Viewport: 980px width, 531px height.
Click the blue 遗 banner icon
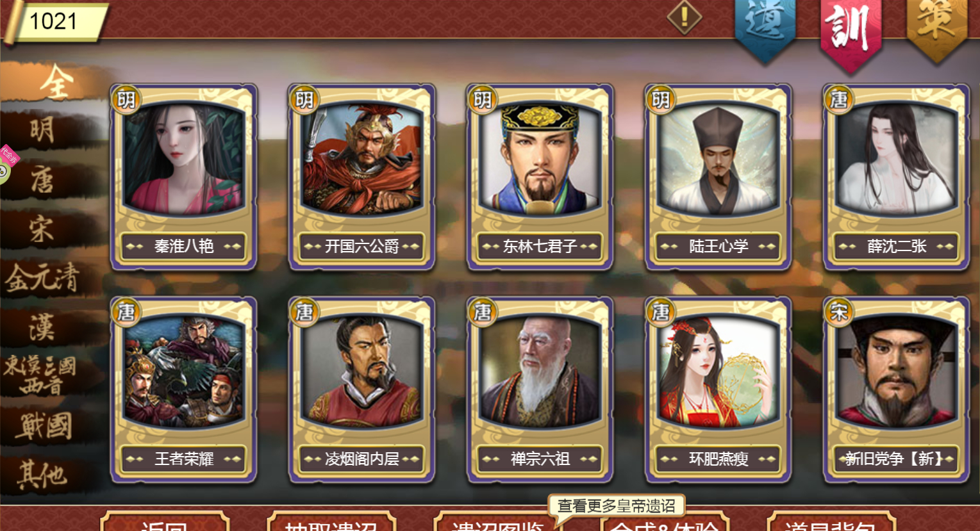click(x=765, y=29)
